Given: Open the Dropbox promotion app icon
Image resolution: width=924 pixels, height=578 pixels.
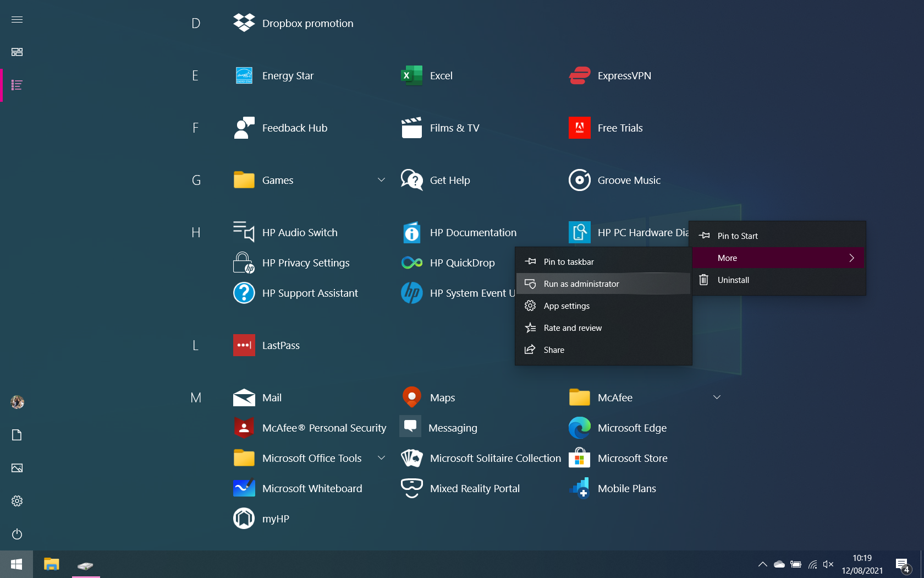Looking at the screenshot, I should (244, 23).
